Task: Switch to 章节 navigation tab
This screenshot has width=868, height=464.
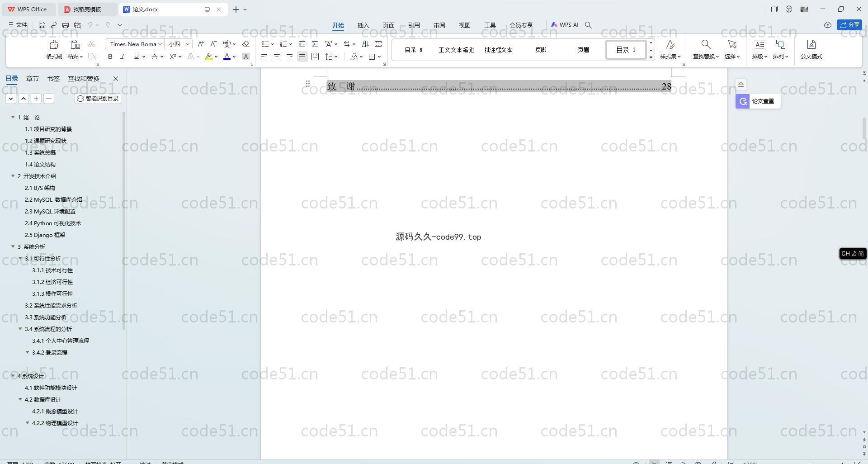Action: [x=33, y=79]
